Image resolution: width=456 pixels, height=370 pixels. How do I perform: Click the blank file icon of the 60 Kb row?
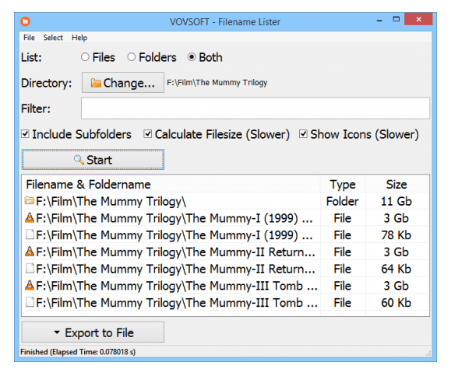[30, 302]
